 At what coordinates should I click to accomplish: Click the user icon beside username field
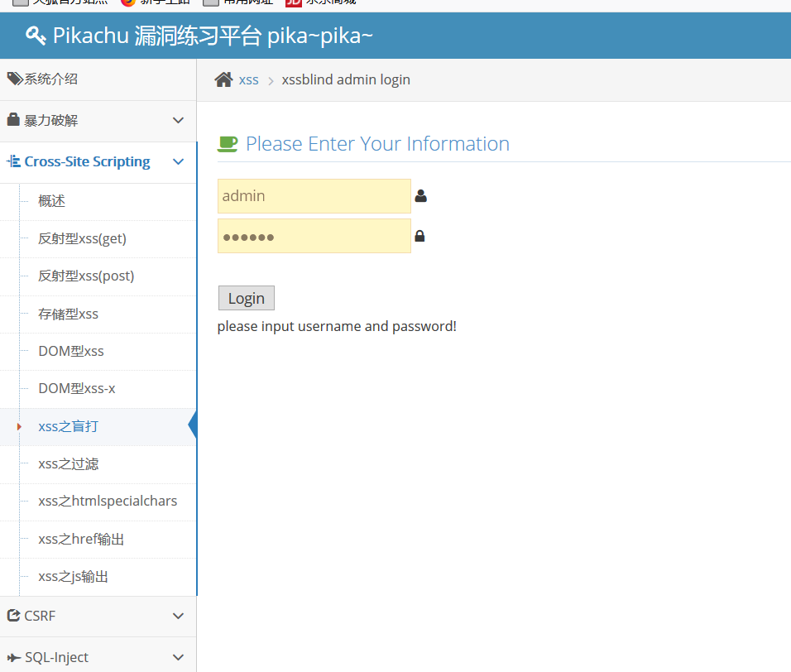(x=420, y=196)
